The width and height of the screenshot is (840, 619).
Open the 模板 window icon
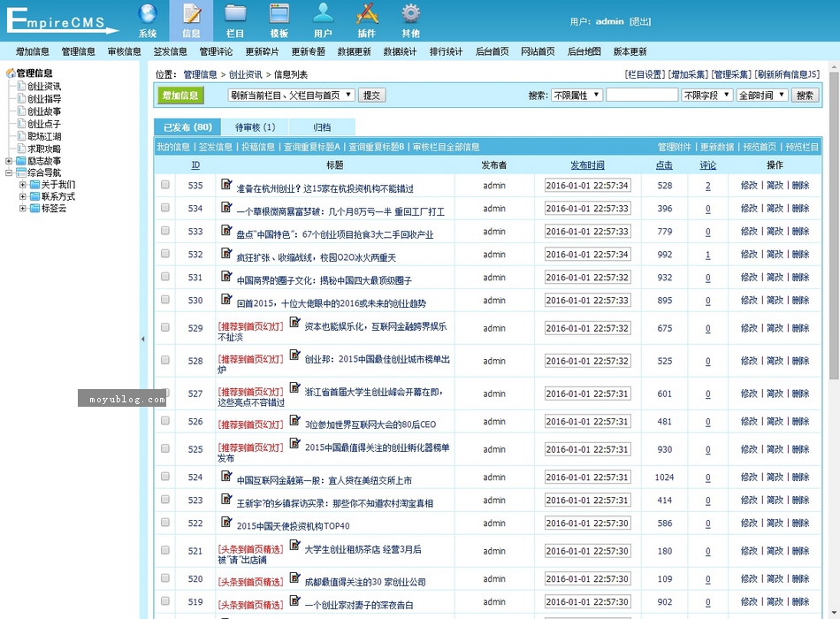[279, 14]
